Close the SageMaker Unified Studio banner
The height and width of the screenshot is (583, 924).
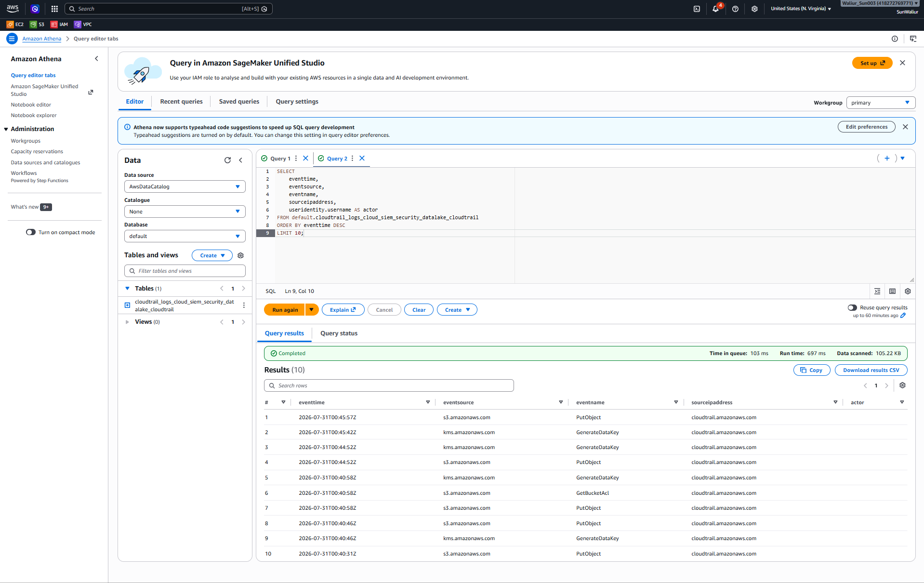tap(902, 63)
